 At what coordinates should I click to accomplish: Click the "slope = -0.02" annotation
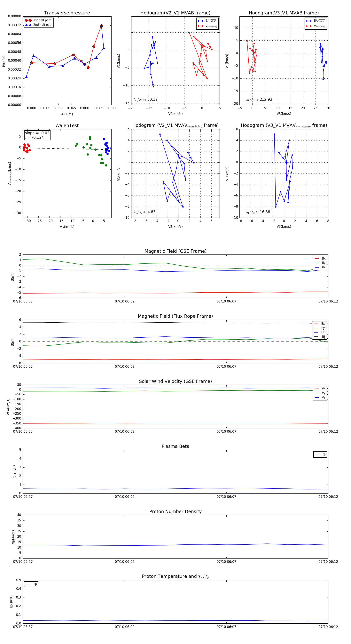click(37, 133)
